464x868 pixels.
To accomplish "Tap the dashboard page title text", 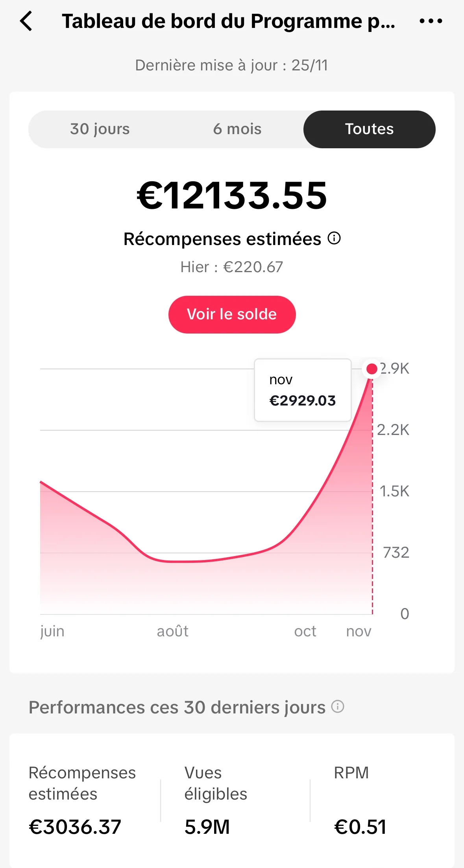I will point(228,21).
